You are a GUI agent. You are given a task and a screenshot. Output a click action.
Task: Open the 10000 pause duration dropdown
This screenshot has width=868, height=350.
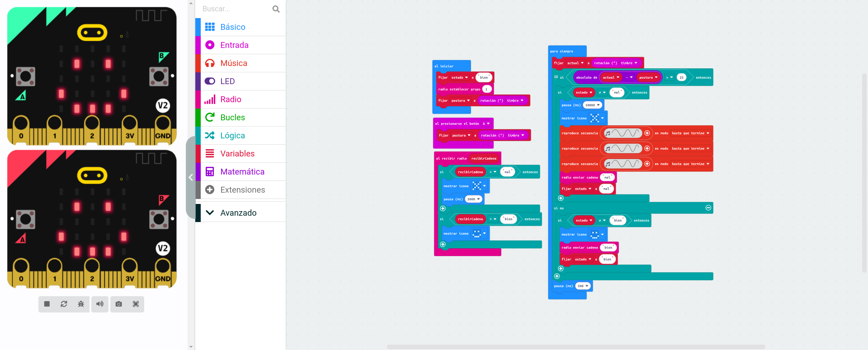coord(592,105)
